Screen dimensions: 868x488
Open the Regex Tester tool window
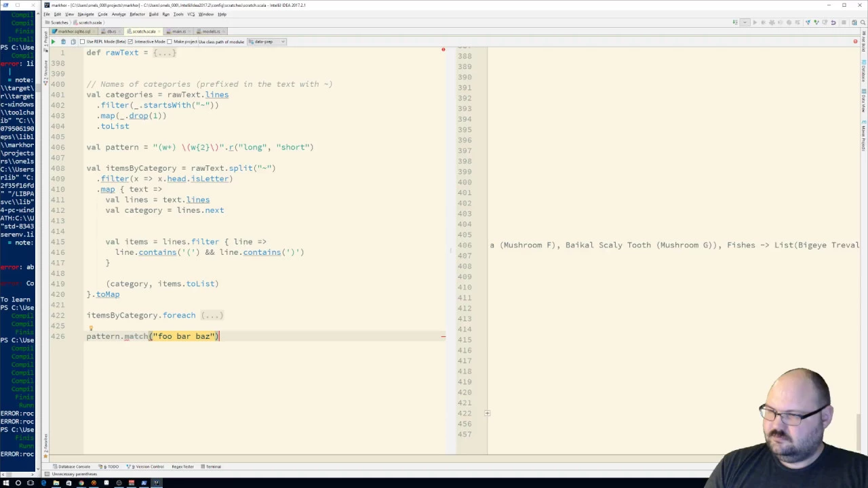[182, 466]
